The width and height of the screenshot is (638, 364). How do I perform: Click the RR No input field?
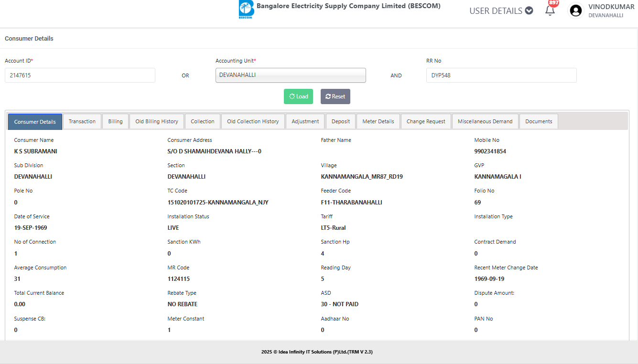(x=501, y=75)
